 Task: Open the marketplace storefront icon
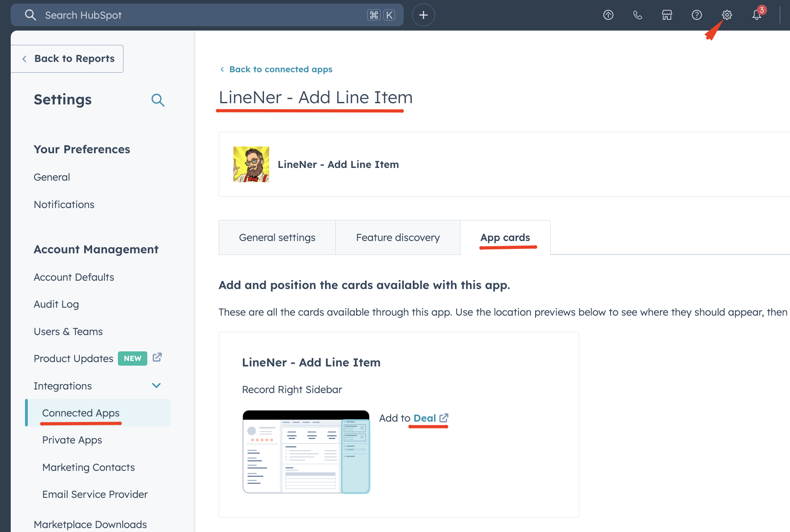pos(667,15)
